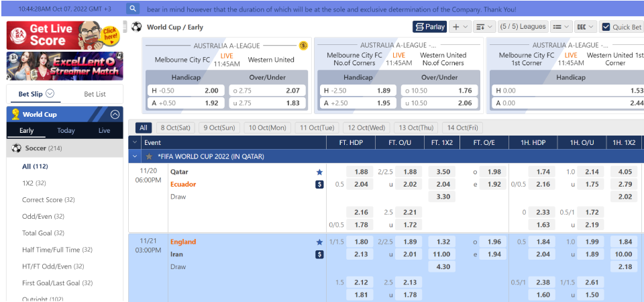The width and height of the screenshot is (644, 302).
Task: Select the All date filter
Action: [143, 128]
